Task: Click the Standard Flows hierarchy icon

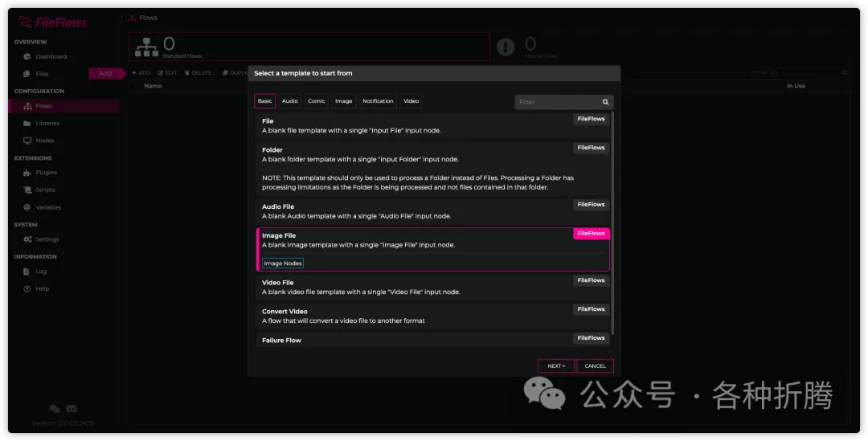Action: click(147, 47)
